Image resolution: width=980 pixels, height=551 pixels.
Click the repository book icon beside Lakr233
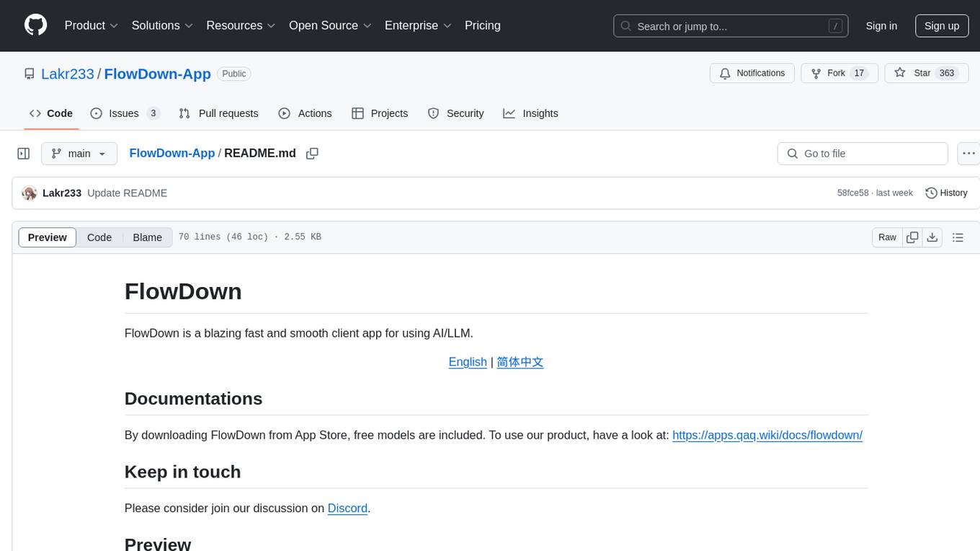pyautogui.click(x=30, y=74)
